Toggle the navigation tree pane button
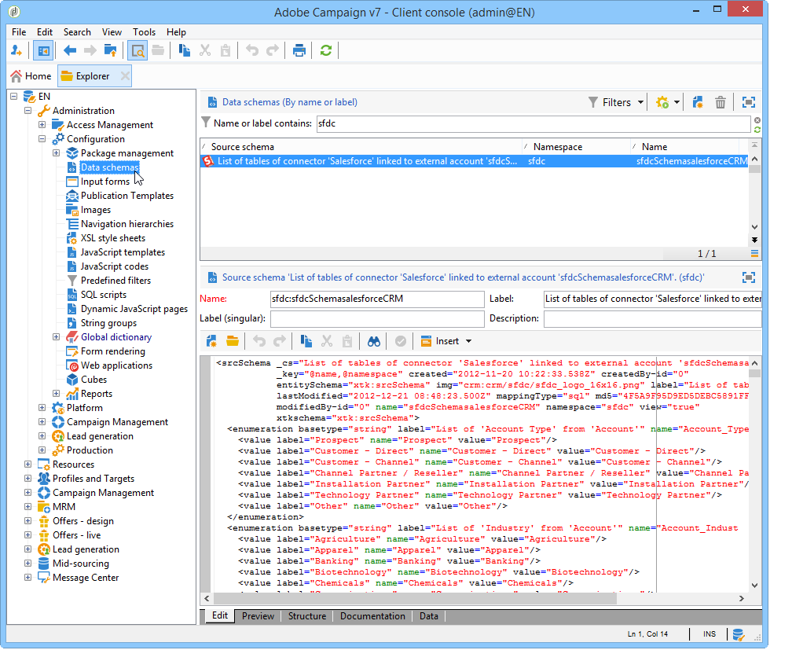Image resolution: width=792 pixels, height=672 pixels. coord(43,51)
